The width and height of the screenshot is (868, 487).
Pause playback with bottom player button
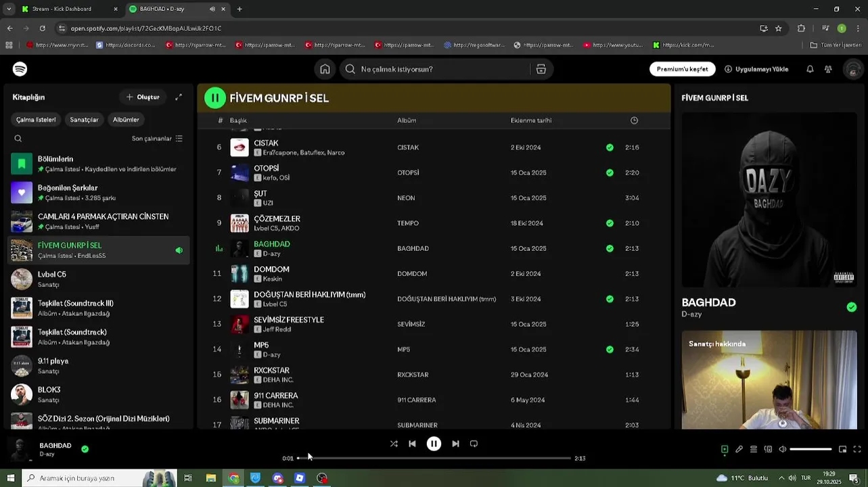tap(434, 444)
